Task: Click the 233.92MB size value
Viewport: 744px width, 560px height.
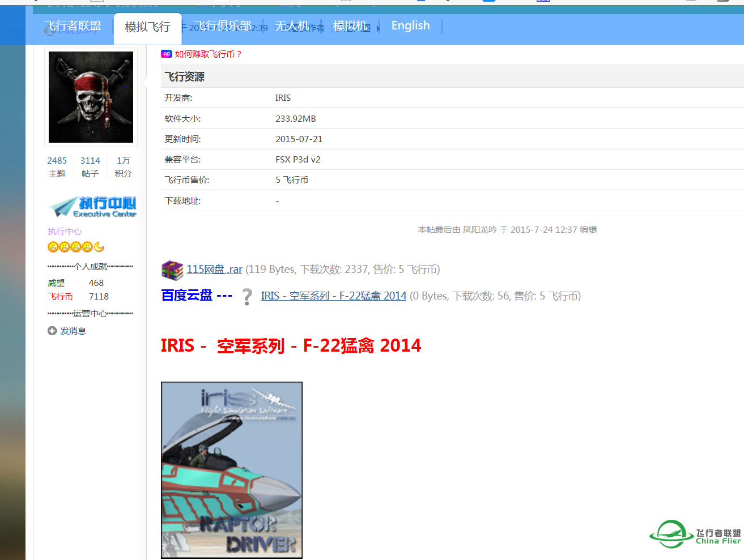Action: coord(296,118)
